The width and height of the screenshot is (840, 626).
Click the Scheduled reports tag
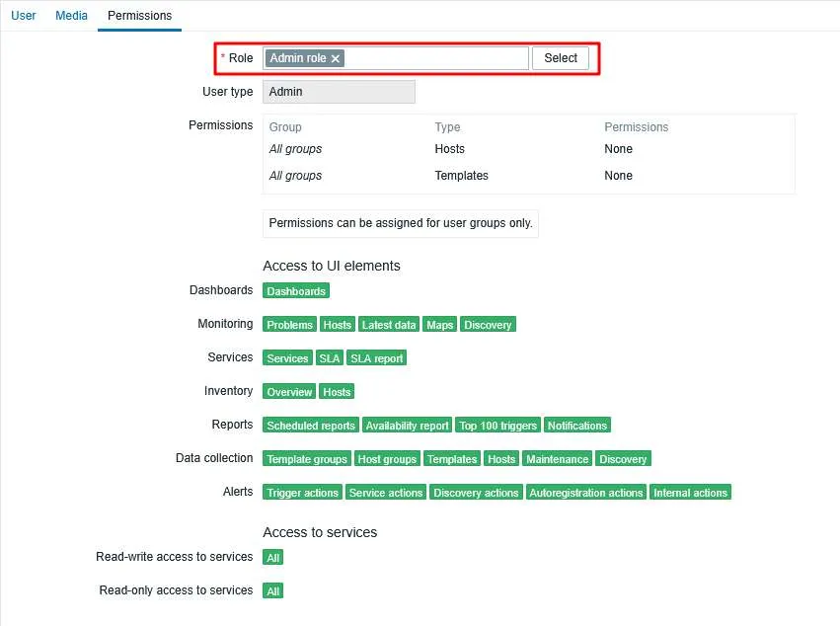[311, 426]
